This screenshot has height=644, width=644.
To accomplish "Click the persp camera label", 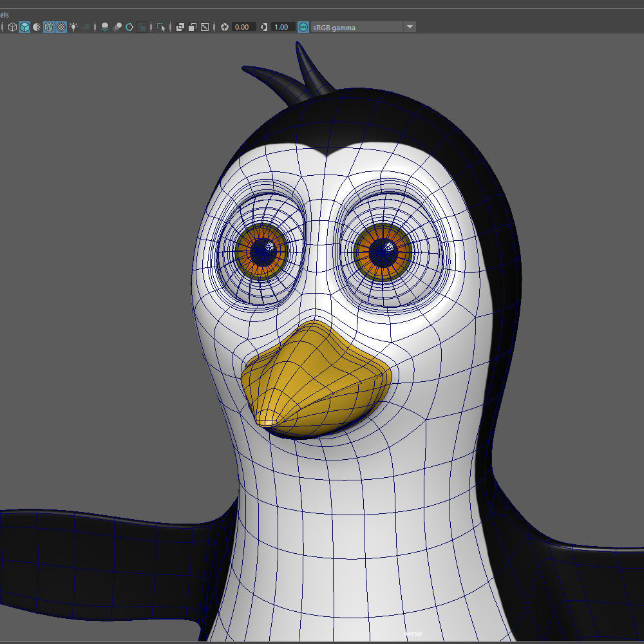I will coord(412,634).
